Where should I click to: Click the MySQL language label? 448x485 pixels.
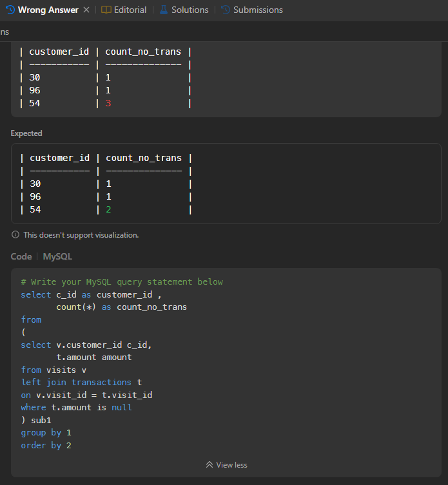click(57, 256)
